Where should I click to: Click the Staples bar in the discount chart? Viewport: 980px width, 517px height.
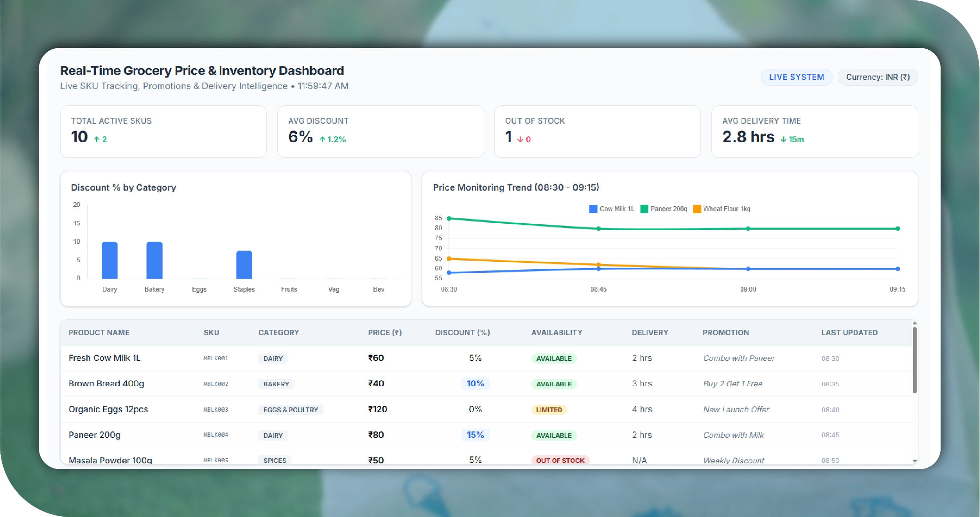(x=244, y=265)
